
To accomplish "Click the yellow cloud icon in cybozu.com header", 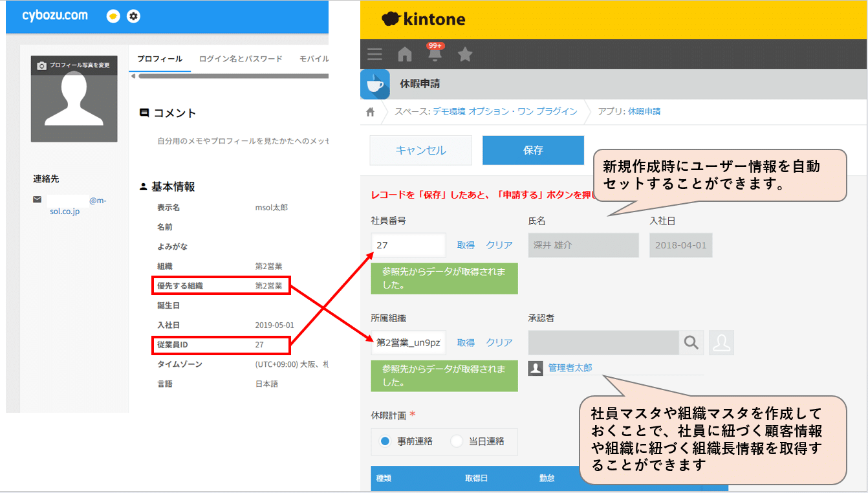I will [113, 16].
